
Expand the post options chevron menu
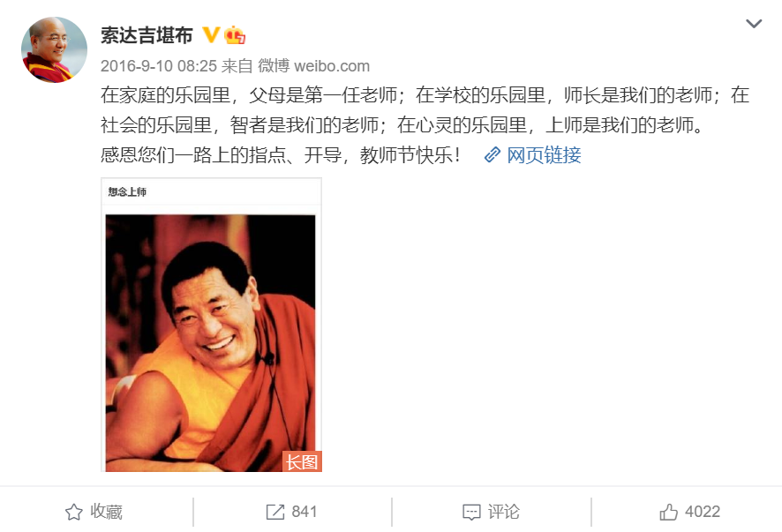[754, 24]
